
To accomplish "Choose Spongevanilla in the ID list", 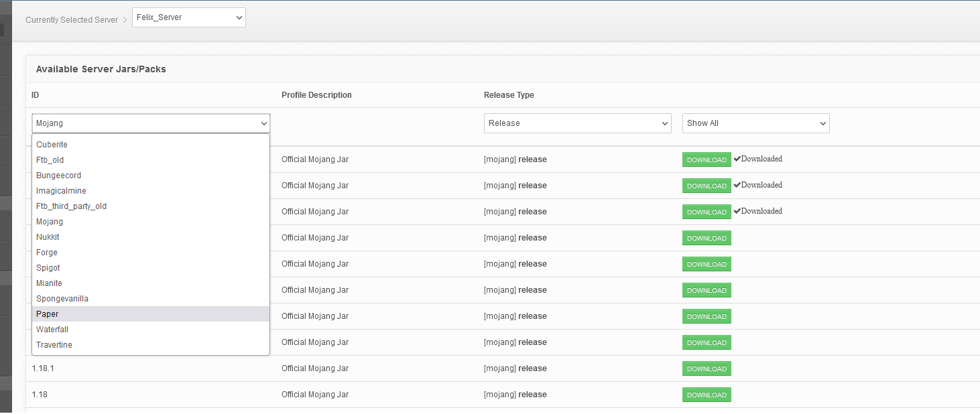I will pos(62,299).
